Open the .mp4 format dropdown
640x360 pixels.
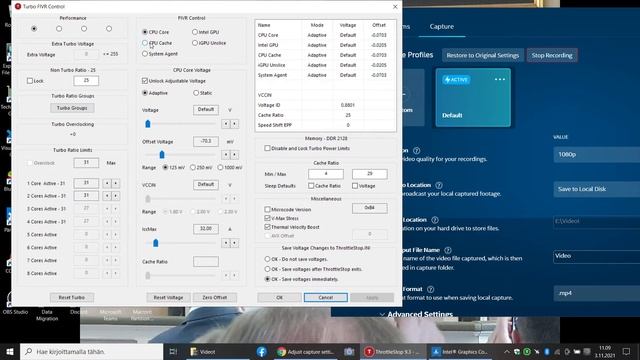[x=596, y=293]
